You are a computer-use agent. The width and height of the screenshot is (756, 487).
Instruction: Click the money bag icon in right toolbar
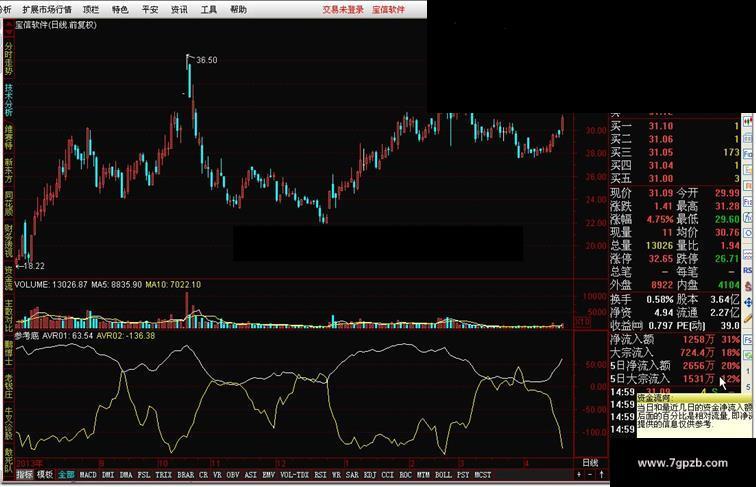click(748, 286)
